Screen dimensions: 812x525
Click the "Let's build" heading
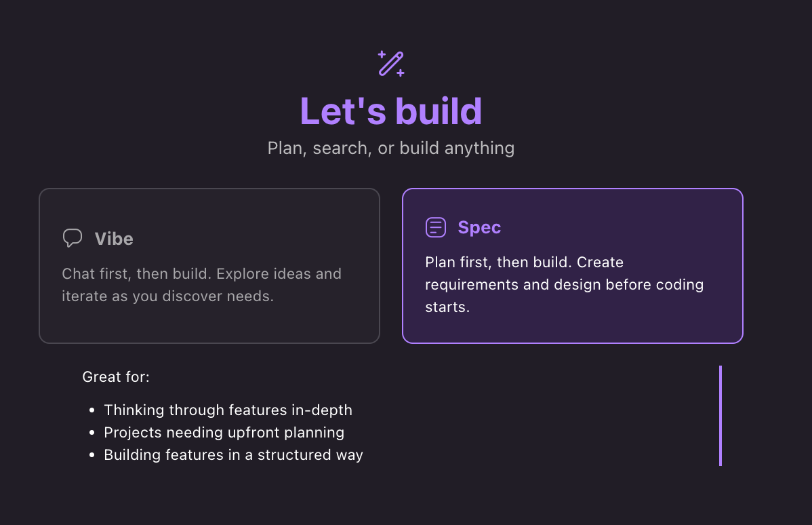391,111
